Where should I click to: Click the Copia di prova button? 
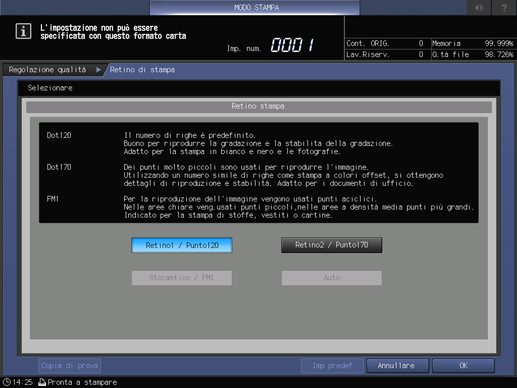tap(70, 366)
